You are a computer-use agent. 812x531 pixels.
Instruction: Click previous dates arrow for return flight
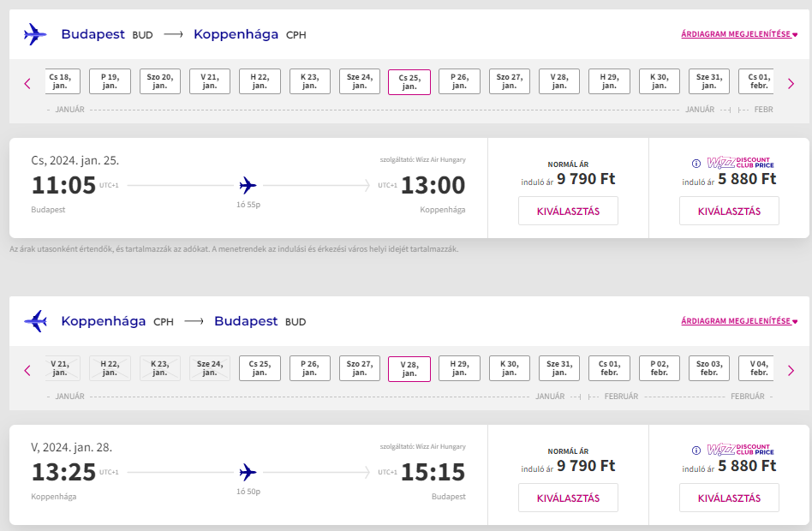[x=27, y=370]
